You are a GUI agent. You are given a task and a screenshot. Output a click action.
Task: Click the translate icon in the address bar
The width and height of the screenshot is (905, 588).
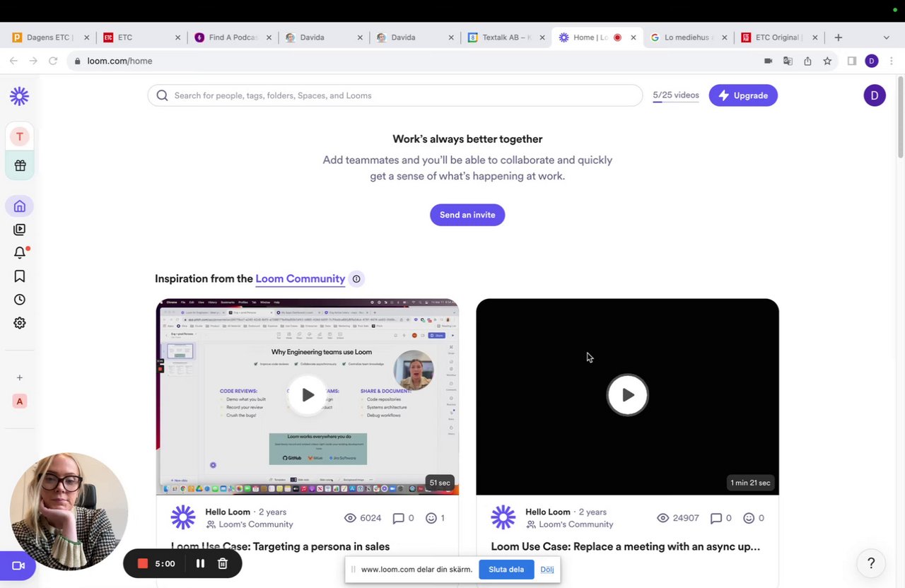(x=788, y=61)
